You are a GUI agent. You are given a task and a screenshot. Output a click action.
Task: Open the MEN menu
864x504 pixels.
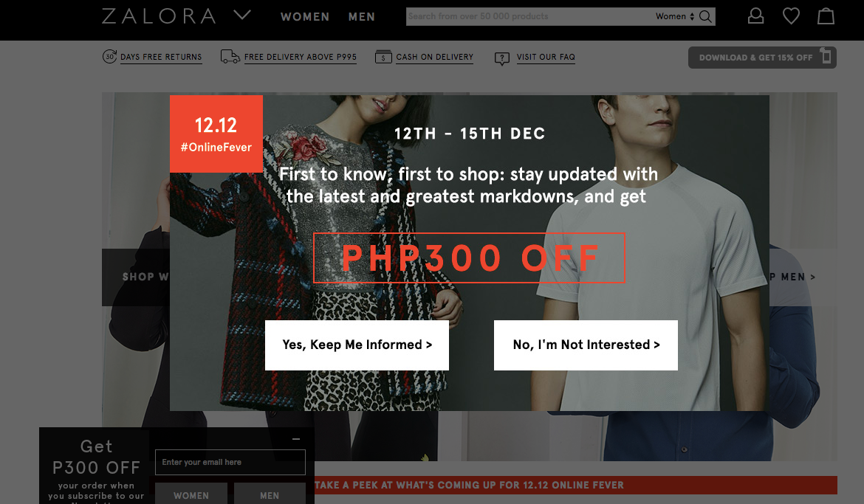(361, 17)
